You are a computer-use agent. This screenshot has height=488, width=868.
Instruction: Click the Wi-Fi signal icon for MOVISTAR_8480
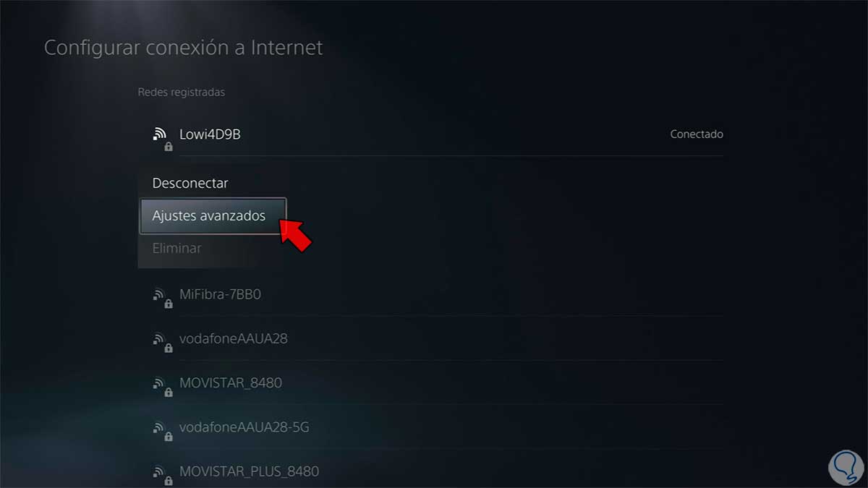[159, 383]
